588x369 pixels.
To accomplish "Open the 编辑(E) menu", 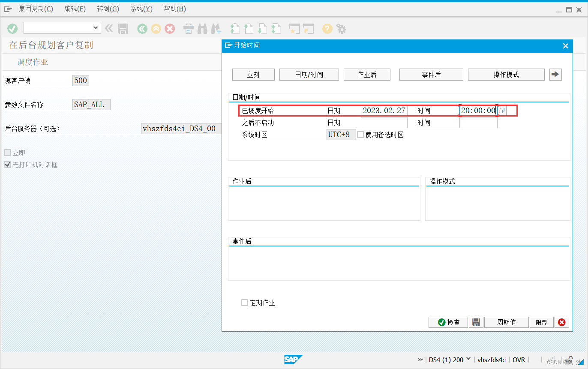I will (x=75, y=9).
